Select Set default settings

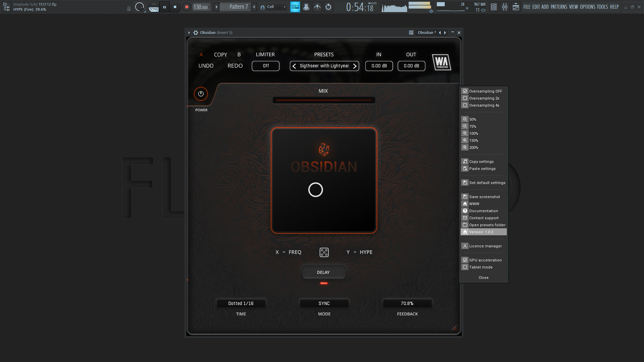coord(484,183)
